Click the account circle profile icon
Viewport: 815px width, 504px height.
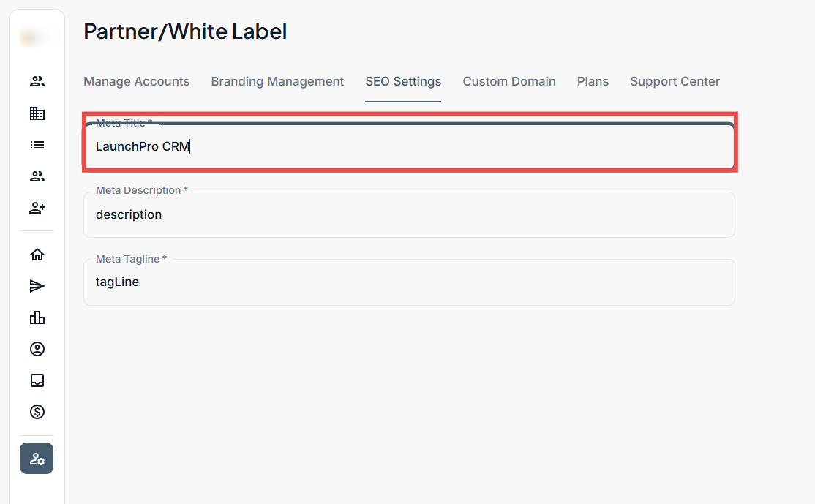pos(37,349)
